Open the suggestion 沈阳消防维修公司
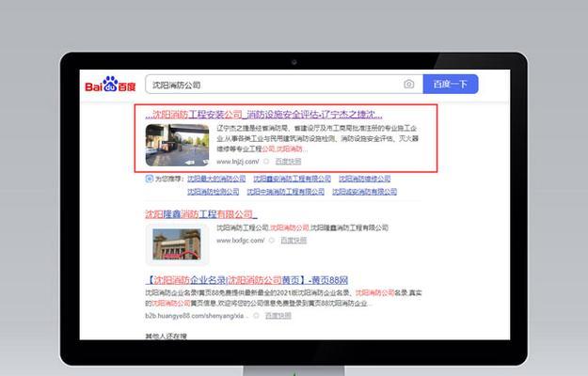This screenshot has width=588, height=376. (364, 179)
